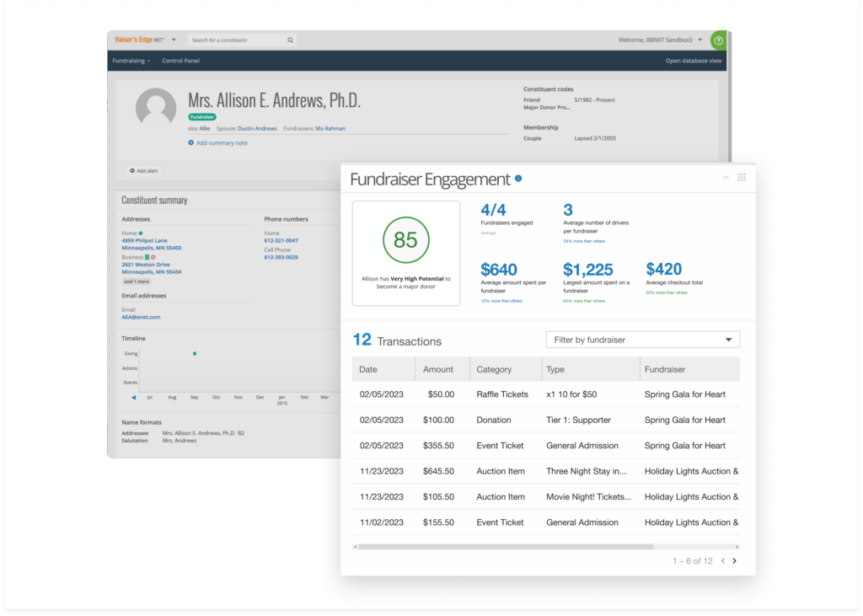Click the tile grid drag handle icon
Viewport: 863px width, 616px height.
[x=742, y=178]
